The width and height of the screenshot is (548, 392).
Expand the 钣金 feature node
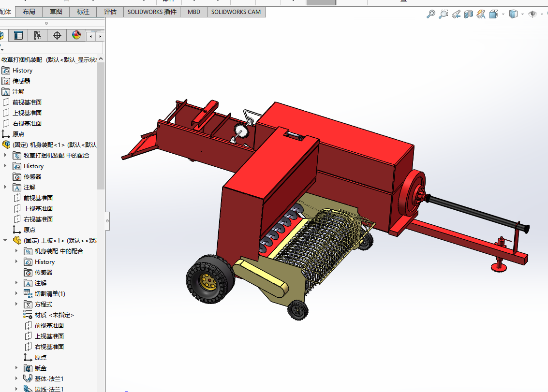tap(16, 368)
